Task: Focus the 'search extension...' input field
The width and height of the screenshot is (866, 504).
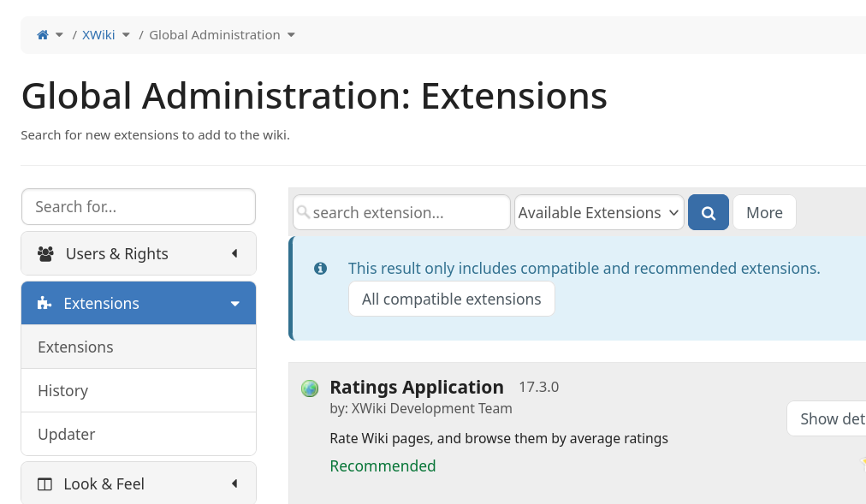Action: tap(401, 212)
